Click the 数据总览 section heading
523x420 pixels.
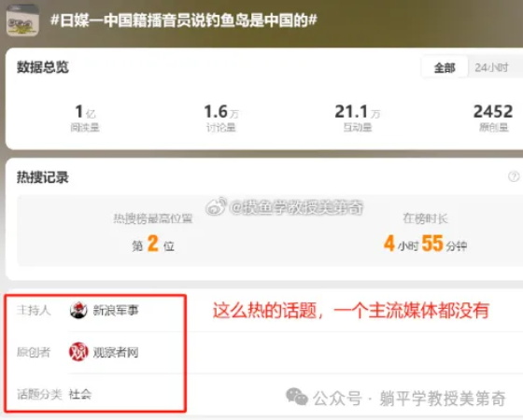pyautogui.click(x=43, y=67)
